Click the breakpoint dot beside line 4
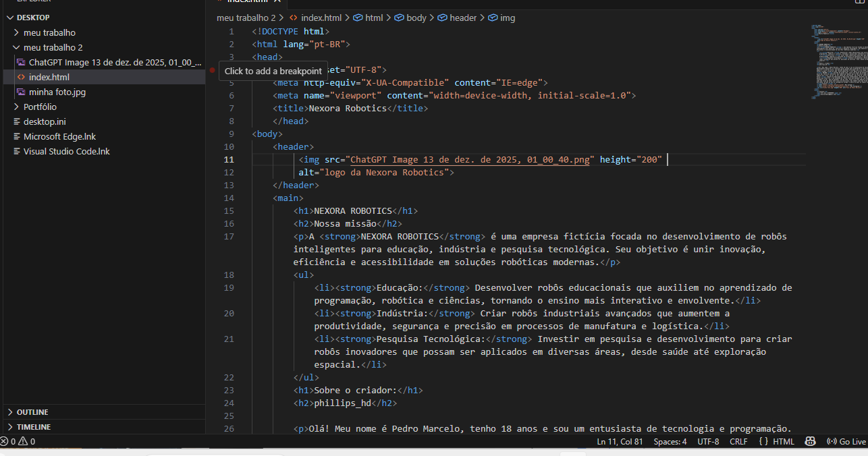The height and width of the screenshot is (456, 868). pos(212,70)
